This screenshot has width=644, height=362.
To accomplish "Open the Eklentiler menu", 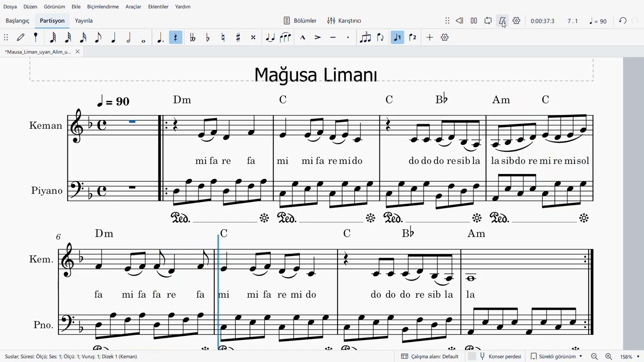I will tap(158, 7).
